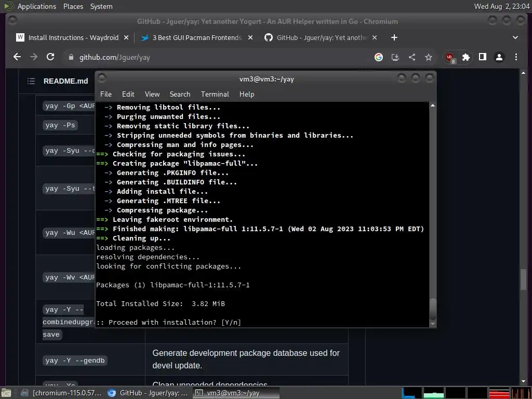532x399 pixels.
Task: Open the terminal File menu
Action: pos(106,95)
